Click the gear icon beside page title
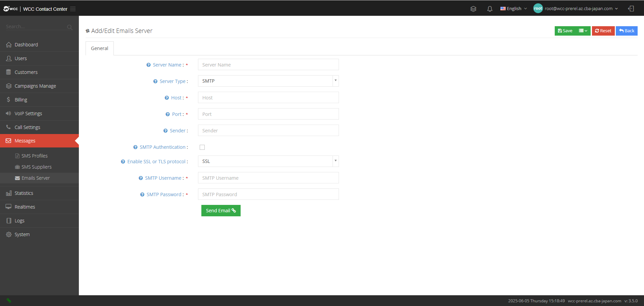Image resolution: width=644 pixels, height=306 pixels. coord(88,31)
